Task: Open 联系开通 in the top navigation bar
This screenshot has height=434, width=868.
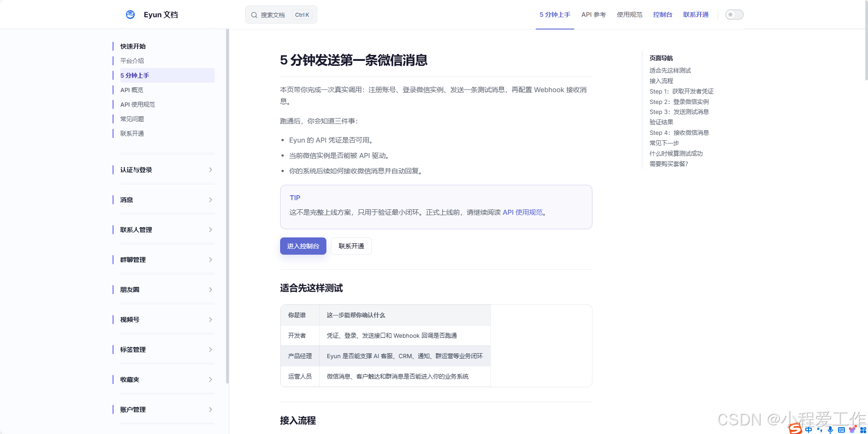Action: pyautogui.click(x=695, y=15)
